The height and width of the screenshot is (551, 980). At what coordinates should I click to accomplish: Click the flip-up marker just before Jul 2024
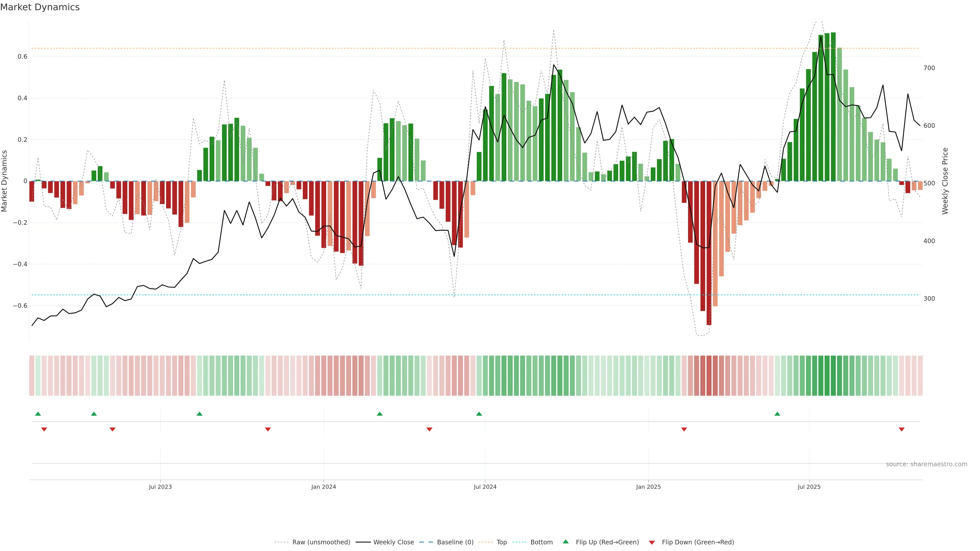pos(479,414)
